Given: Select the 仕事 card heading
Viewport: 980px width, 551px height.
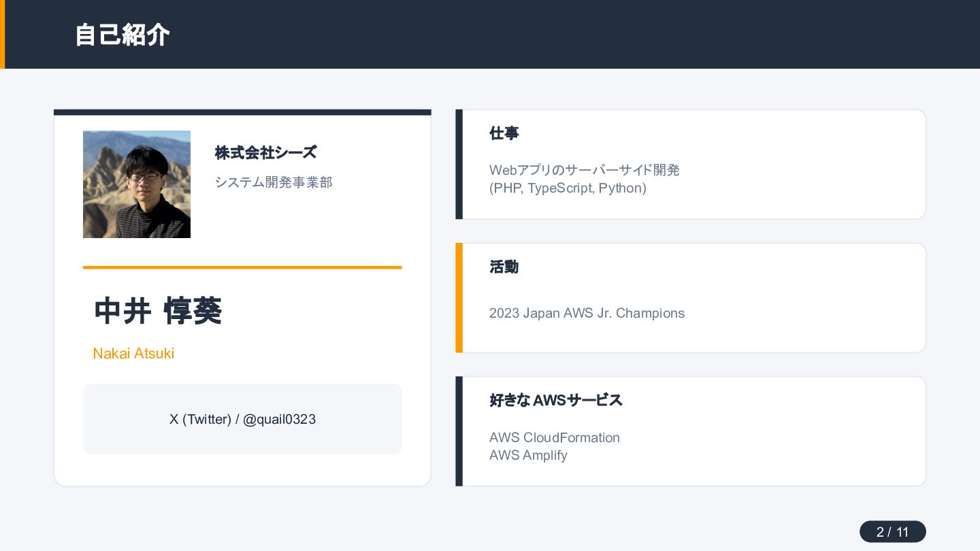Looking at the screenshot, I should pos(504,133).
